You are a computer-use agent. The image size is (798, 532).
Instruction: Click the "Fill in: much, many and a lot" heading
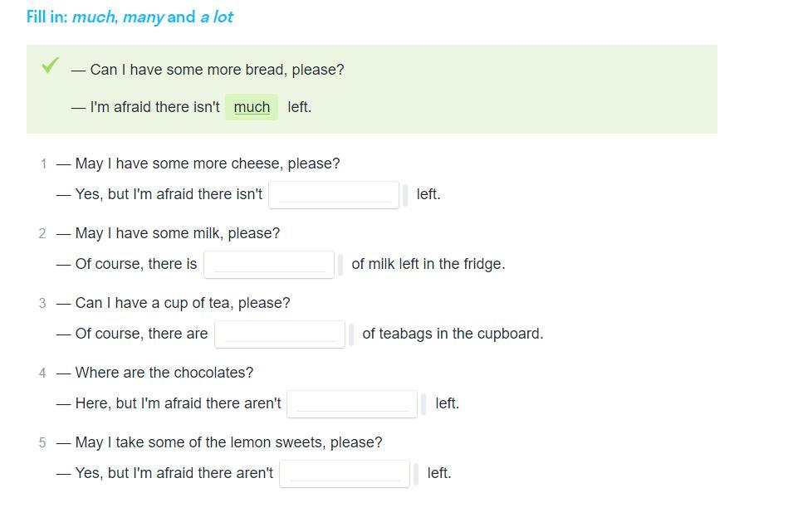(x=130, y=17)
